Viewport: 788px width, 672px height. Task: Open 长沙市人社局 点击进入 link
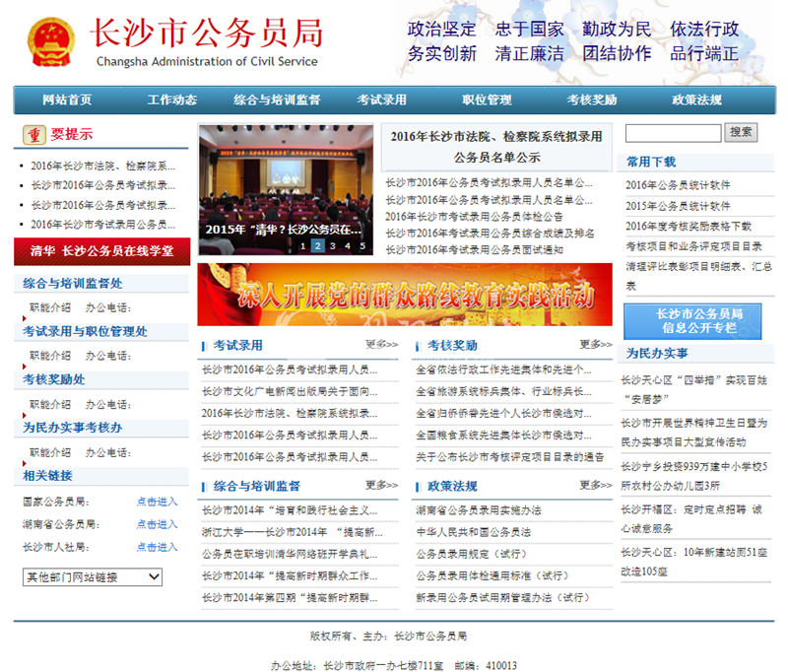pyautogui.click(x=158, y=547)
